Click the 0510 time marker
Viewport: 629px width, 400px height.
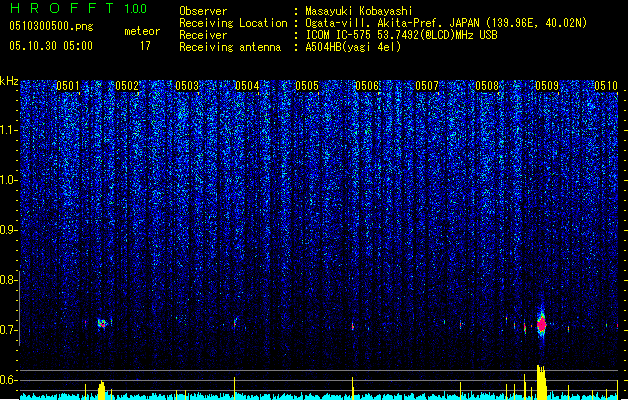coord(606,85)
